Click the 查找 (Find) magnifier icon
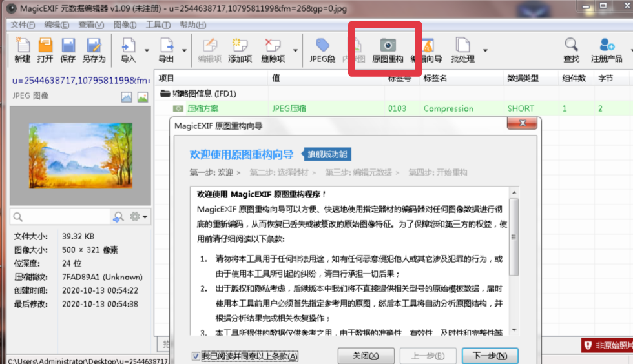 tap(571, 45)
